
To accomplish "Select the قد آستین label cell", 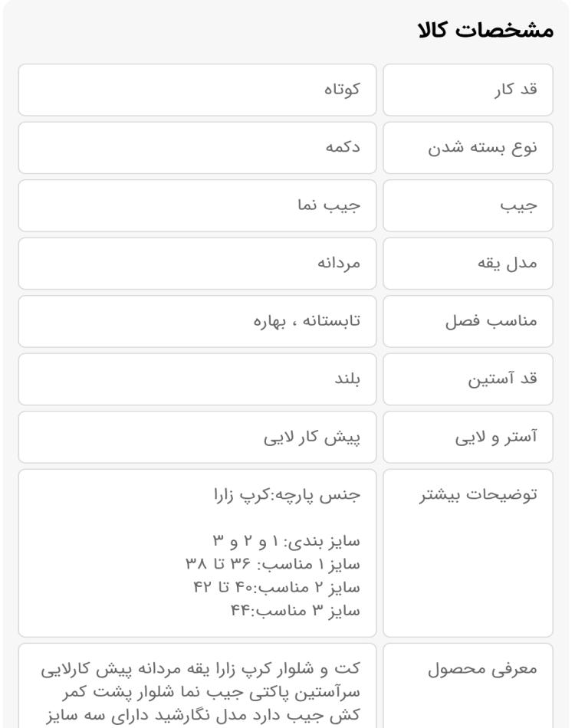I will (x=468, y=379).
